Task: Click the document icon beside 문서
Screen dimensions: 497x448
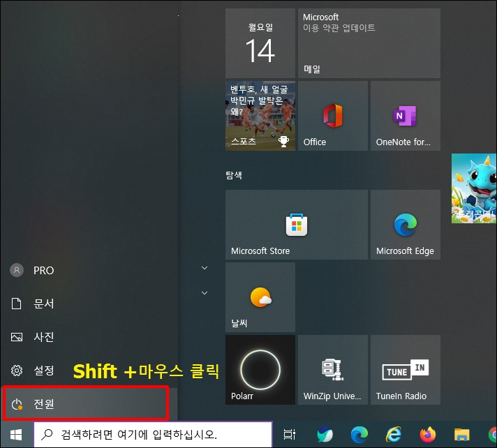Action: 17,304
